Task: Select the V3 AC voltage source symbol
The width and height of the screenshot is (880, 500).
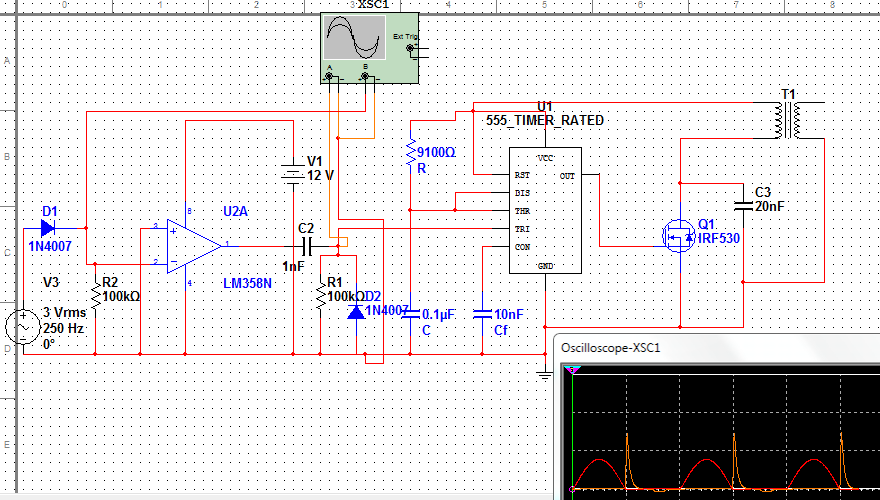Action: click(24, 326)
